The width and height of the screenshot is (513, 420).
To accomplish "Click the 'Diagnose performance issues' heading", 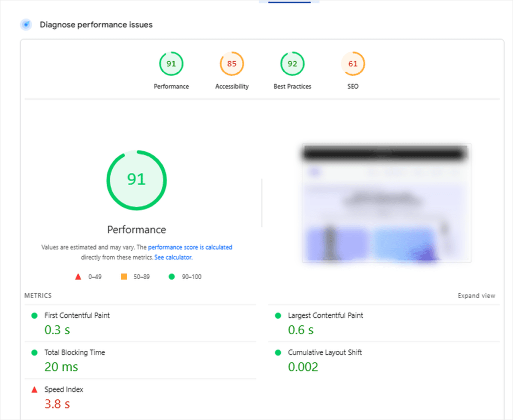I will pos(96,25).
